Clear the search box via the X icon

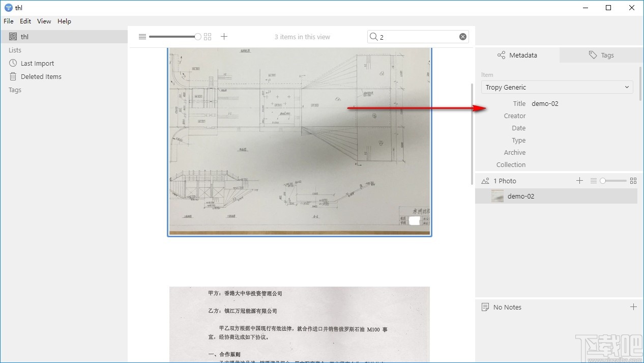point(462,36)
